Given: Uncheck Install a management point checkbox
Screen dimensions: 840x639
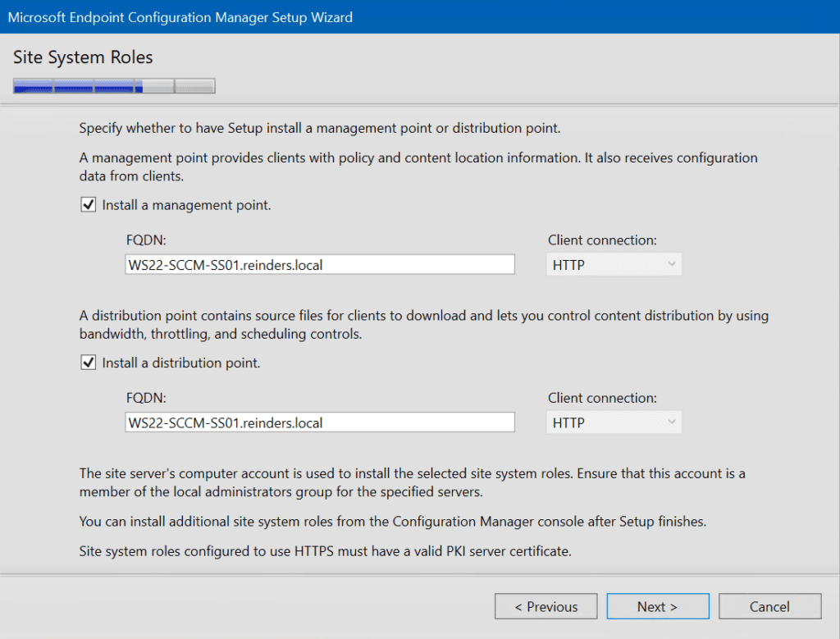Looking at the screenshot, I should pos(89,204).
